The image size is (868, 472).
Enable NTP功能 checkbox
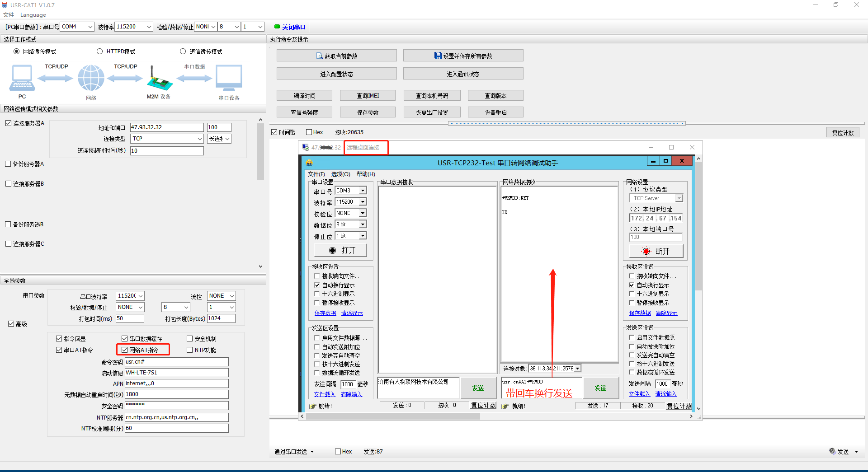[x=190, y=350]
